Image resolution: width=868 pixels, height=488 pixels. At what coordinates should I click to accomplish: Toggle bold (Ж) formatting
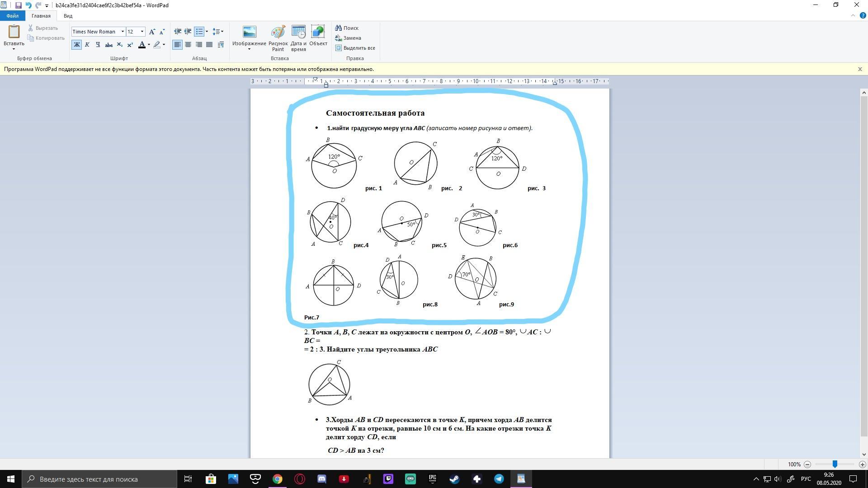[x=76, y=45]
